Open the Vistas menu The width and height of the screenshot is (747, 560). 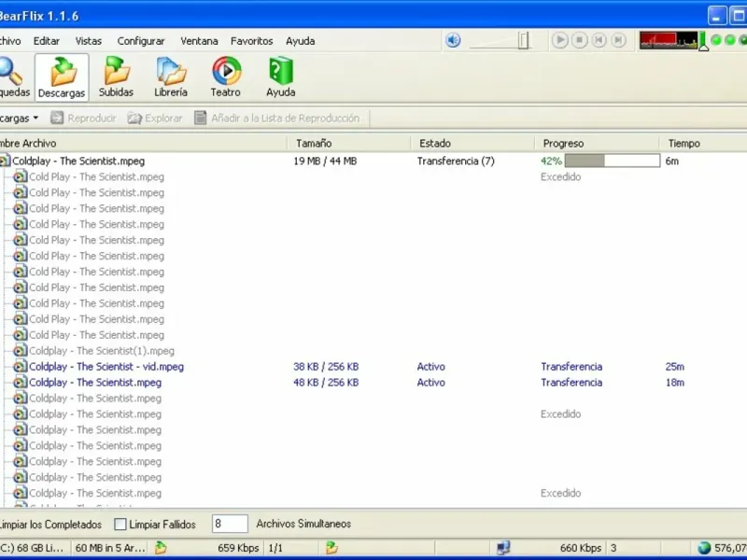(x=88, y=41)
